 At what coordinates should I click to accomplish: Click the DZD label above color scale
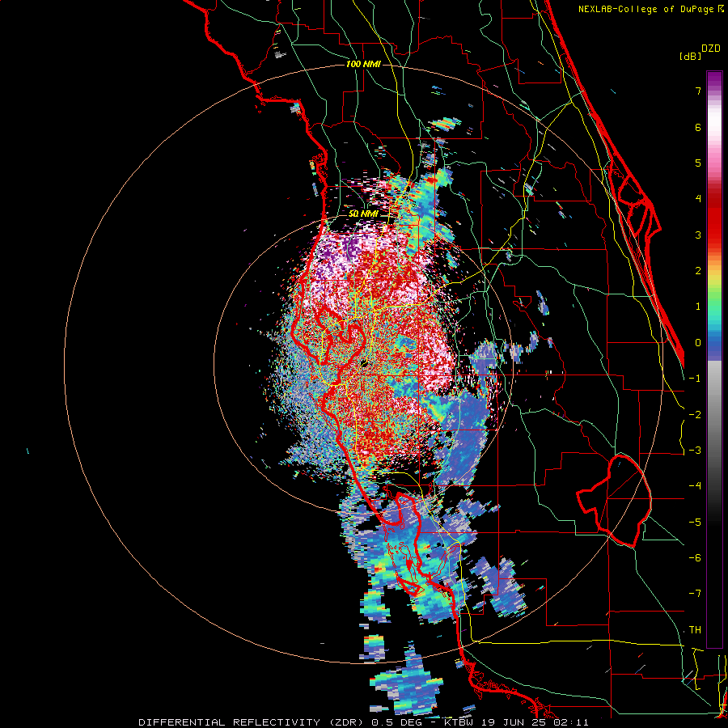[x=711, y=49]
